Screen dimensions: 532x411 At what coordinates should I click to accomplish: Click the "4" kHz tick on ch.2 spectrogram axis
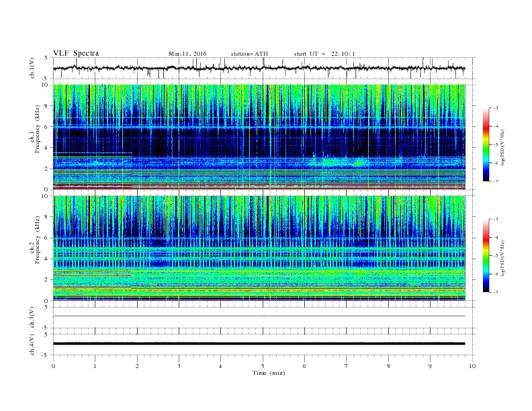coord(46,259)
